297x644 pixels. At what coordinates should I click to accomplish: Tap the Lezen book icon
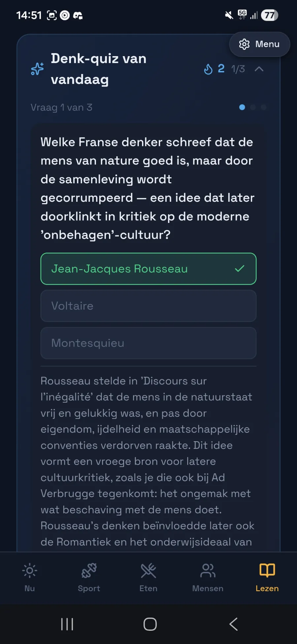click(x=267, y=570)
